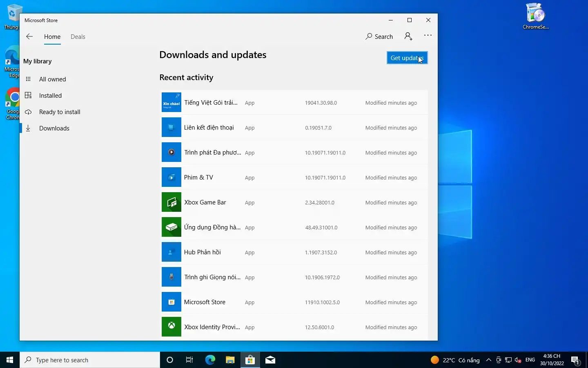The height and width of the screenshot is (368, 588).
Task: Click version 0.19051.7.0 text
Action: pos(318,128)
